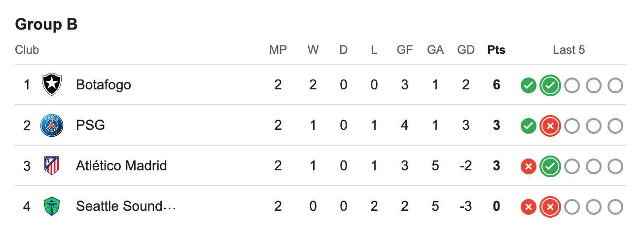Click the GD column header

tap(466, 50)
